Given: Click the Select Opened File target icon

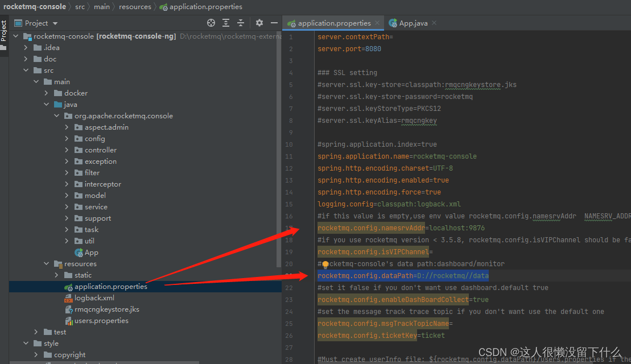Looking at the screenshot, I should [211, 23].
